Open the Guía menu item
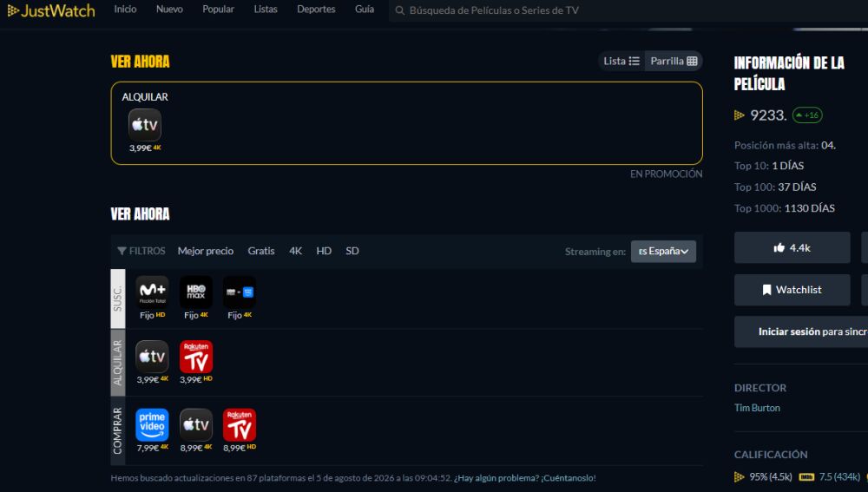This screenshot has width=868, height=492. point(365,10)
